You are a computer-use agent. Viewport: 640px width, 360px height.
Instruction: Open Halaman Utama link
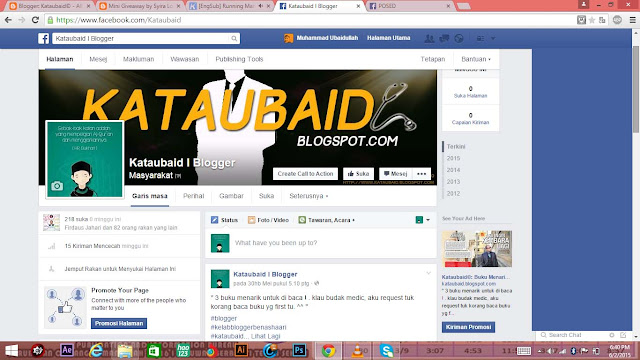tap(389, 38)
